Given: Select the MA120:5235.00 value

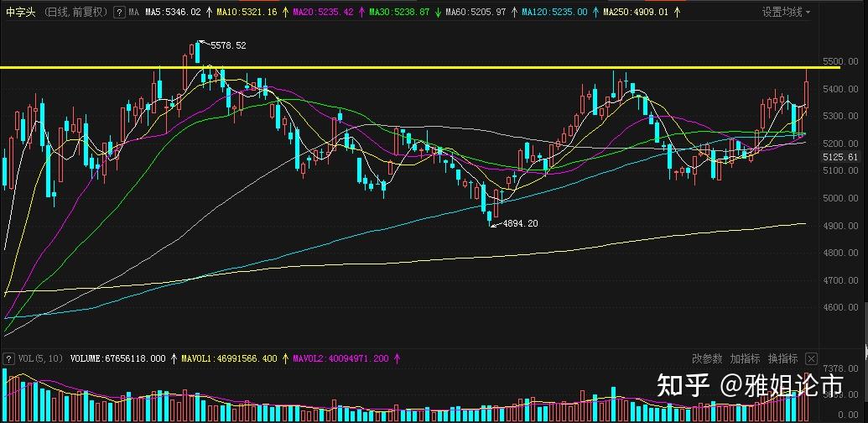Looking at the screenshot, I should 554,12.
